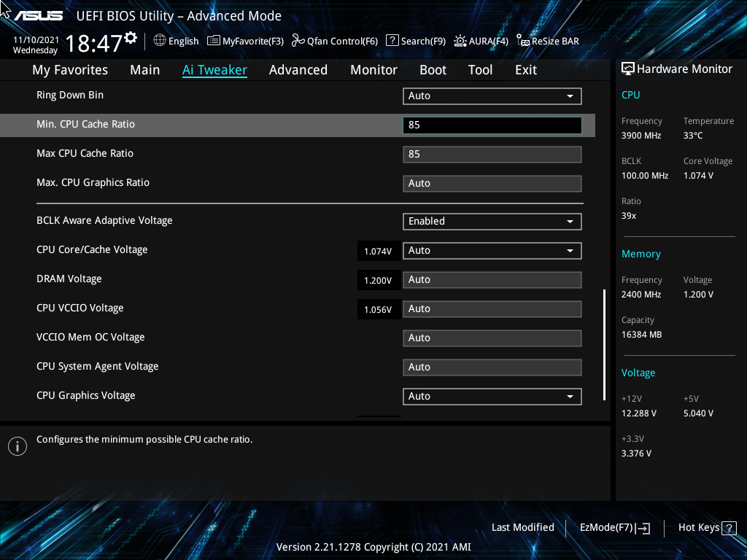This screenshot has width=747, height=560.
Task: Click the Max CPU Cache Ratio field
Action: (492, 155)
